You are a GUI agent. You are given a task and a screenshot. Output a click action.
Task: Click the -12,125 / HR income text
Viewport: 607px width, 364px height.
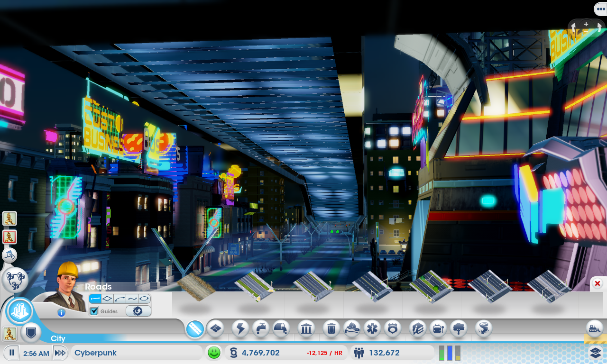click(x=324, y=353)
